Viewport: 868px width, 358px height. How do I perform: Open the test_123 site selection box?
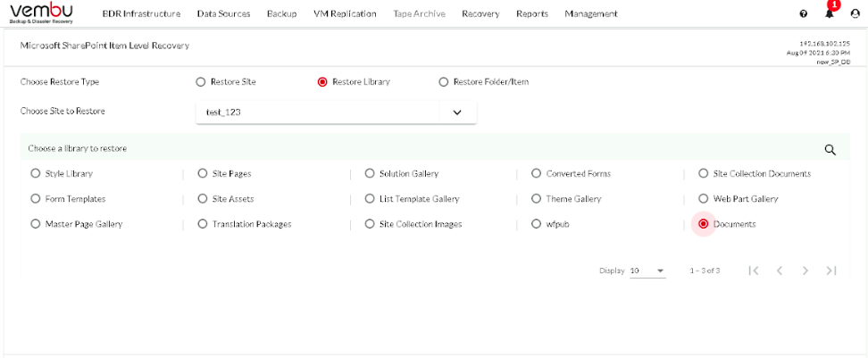coord(336,112)
